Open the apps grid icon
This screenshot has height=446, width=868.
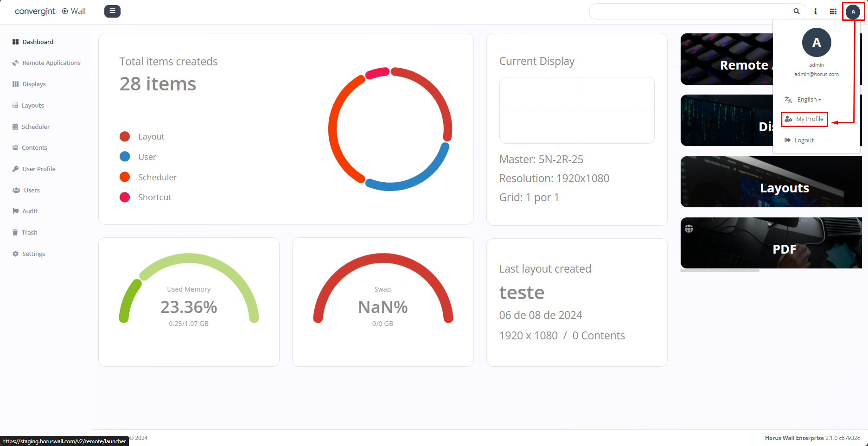tap(833, 12)
